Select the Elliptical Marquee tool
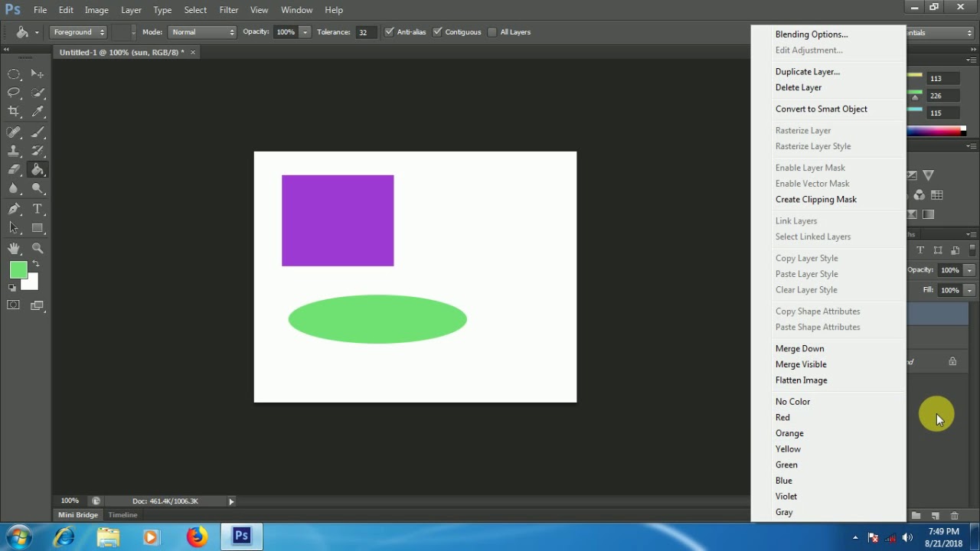Viewport: 980px width, 551px height. click(x=14, y=74)
